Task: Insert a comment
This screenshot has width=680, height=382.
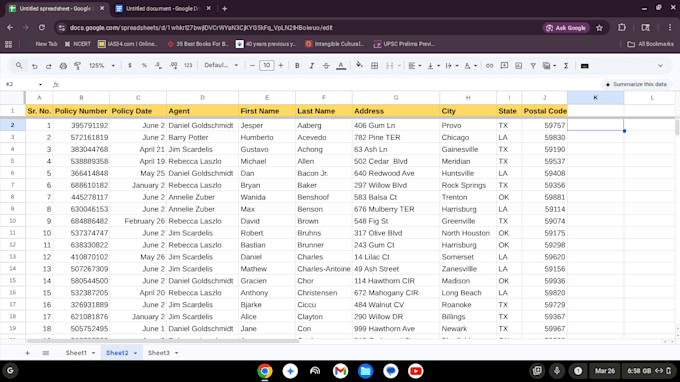Action: 504,66
